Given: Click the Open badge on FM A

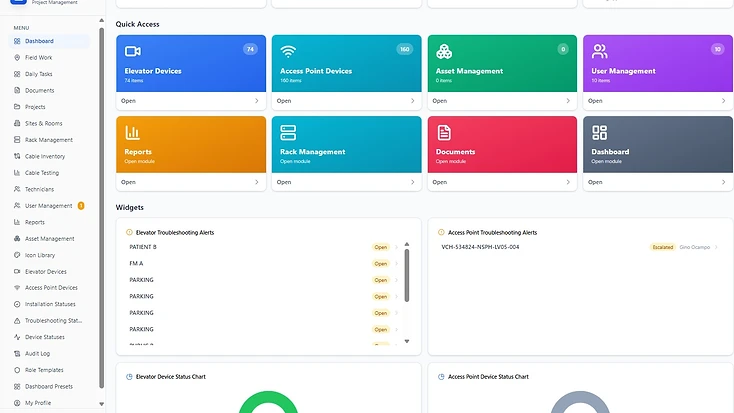Looking at the screenshot, I should (x=381, y=264).
